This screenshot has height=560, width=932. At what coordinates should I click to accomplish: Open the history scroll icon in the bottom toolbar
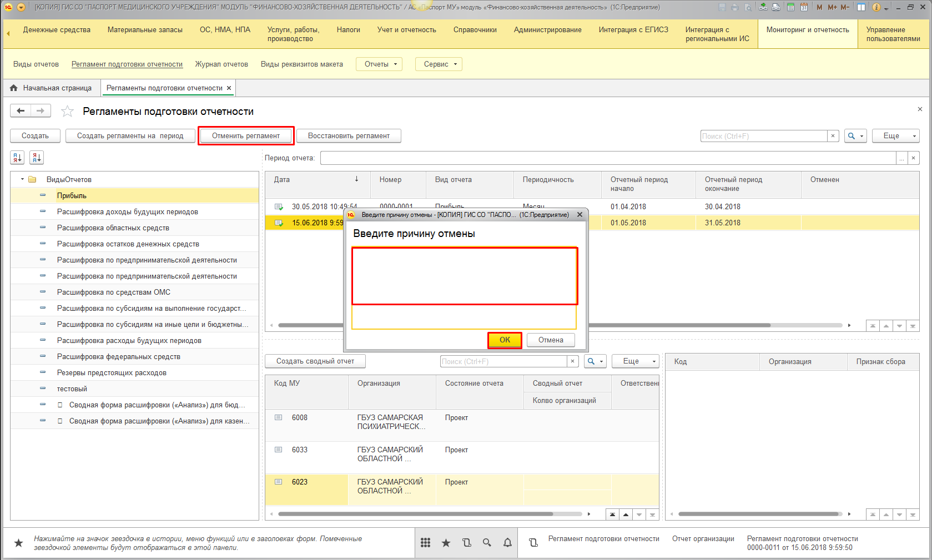(x=466, y=543)
